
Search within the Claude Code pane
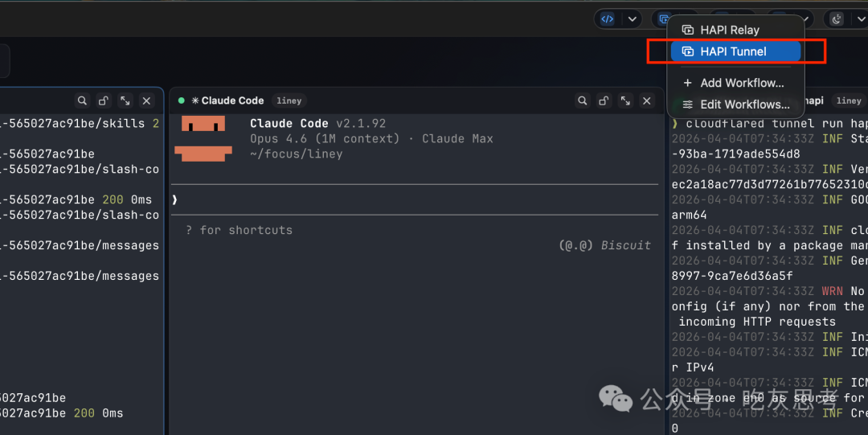583,101
